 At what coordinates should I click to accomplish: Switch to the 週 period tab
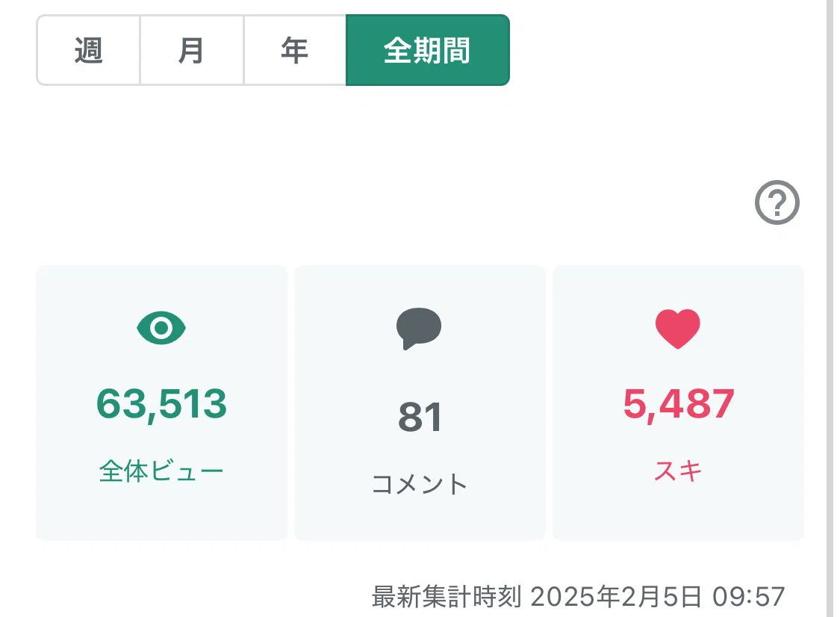(x=88, y=50)
